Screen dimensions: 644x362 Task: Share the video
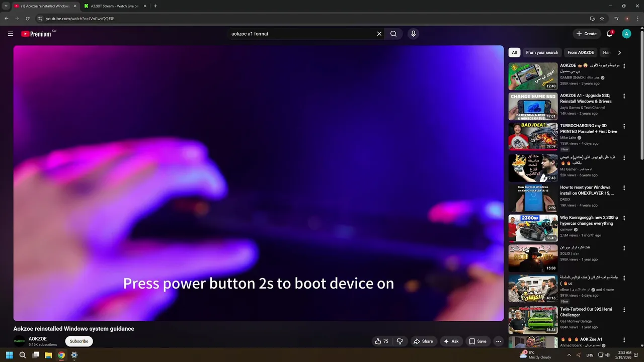click(x=423, y=341)
